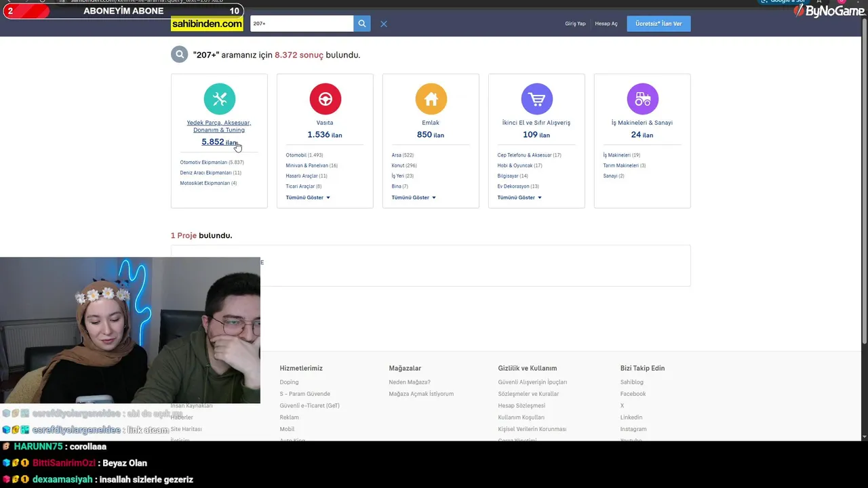868x488 pixels.
Task: Open Mağaza Açmak İstiyorum link
Action: (421, 394)
